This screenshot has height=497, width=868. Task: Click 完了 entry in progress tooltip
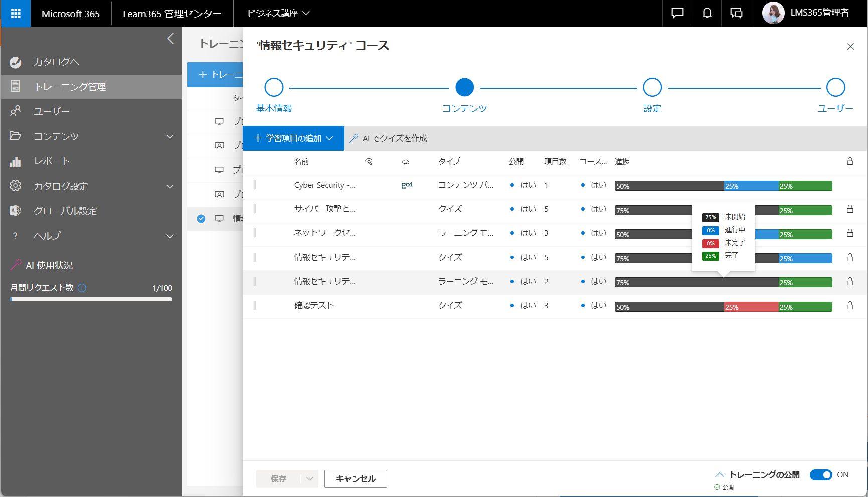click(720, 256)
